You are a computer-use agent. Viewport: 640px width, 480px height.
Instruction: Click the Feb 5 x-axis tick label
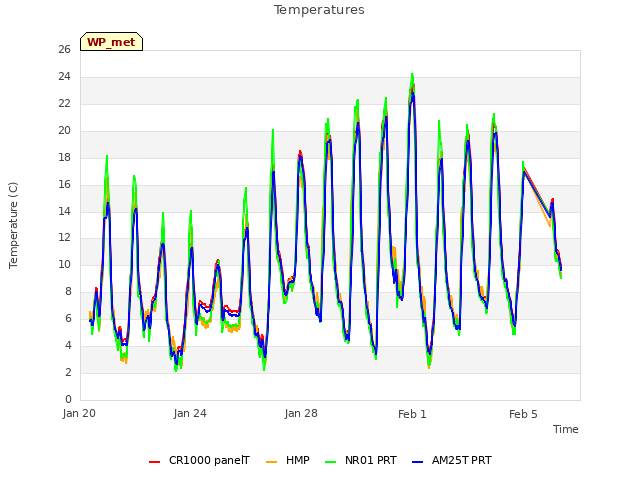pos(523,414)
